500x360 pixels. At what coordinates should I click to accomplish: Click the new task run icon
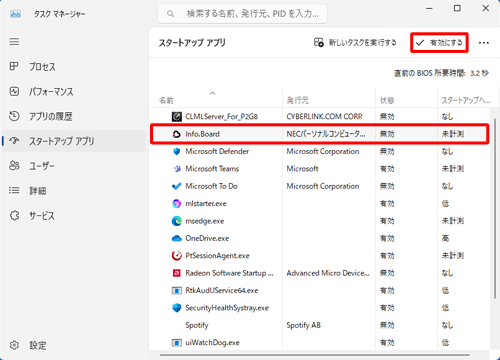[319, 42]
